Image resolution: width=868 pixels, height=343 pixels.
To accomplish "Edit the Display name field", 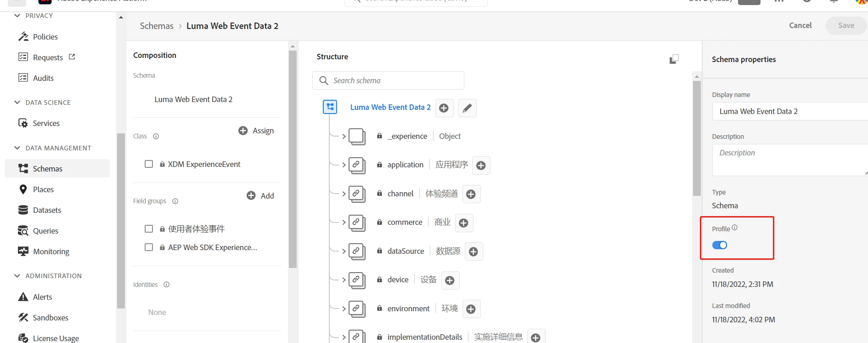I will coord(790,111).
